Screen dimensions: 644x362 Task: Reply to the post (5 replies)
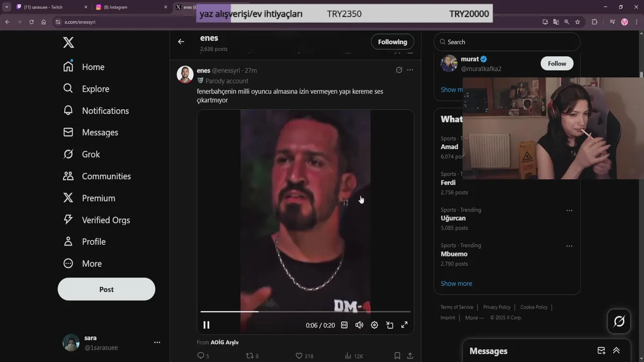pos(203,356)
